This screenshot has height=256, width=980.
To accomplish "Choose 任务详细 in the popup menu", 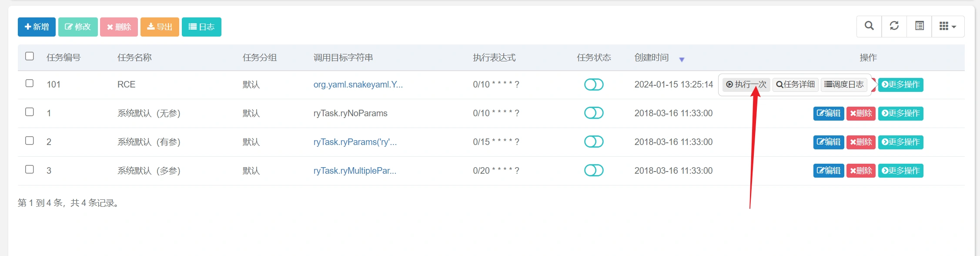I will pos(796,84).
